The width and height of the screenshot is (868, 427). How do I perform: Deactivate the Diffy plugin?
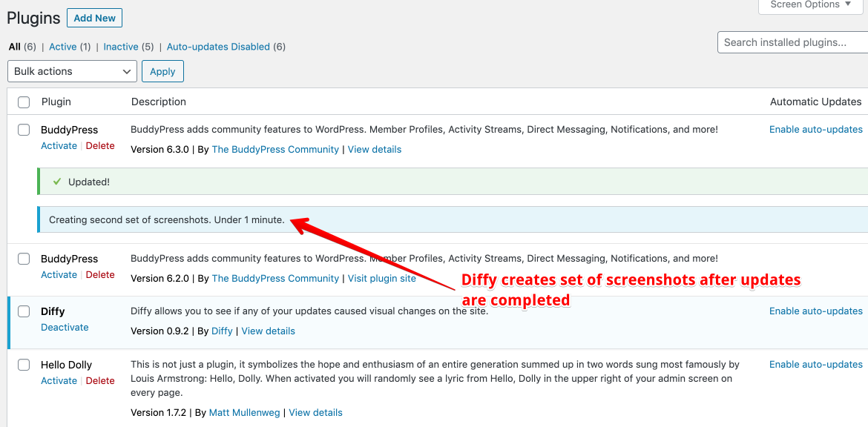pos(65,328)
